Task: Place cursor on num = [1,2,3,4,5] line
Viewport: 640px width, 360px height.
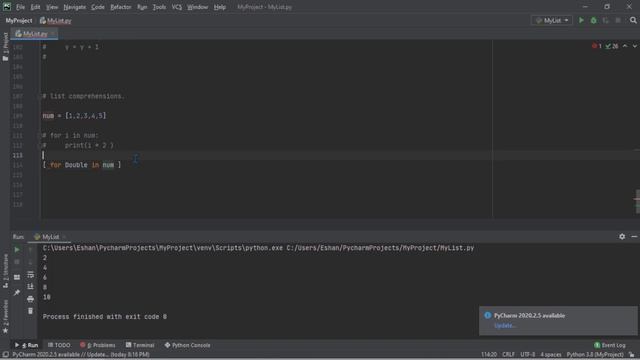Action: click(x=74, y=116)
